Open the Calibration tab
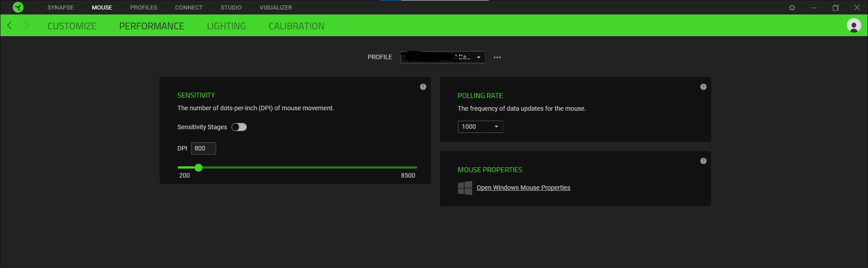Viewport: 868px width, 268px height. point(296,26)
